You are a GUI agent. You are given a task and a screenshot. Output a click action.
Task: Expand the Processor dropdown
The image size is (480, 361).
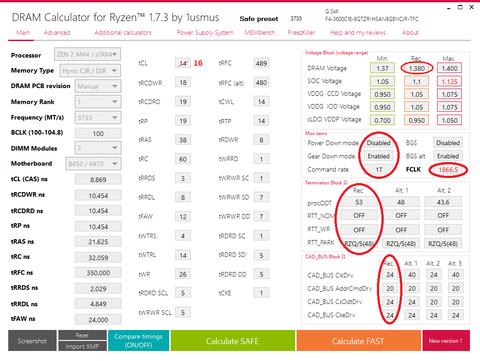pyautogui.click(x=87, y=54)
